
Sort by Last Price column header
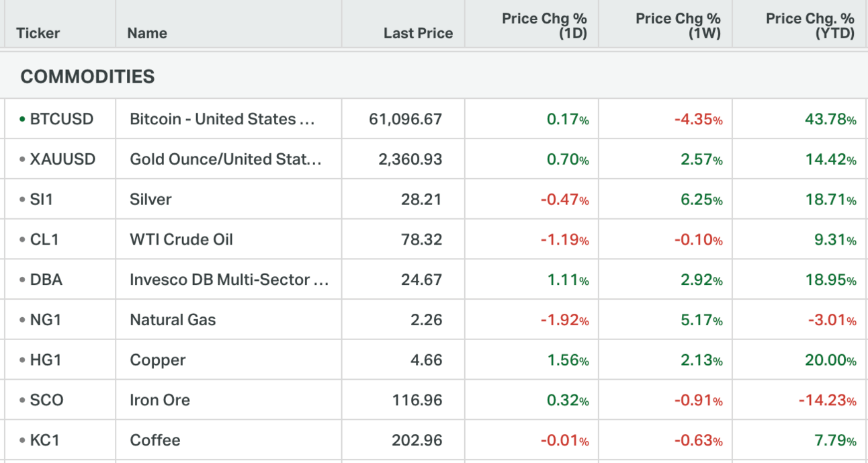click(418, 33)
